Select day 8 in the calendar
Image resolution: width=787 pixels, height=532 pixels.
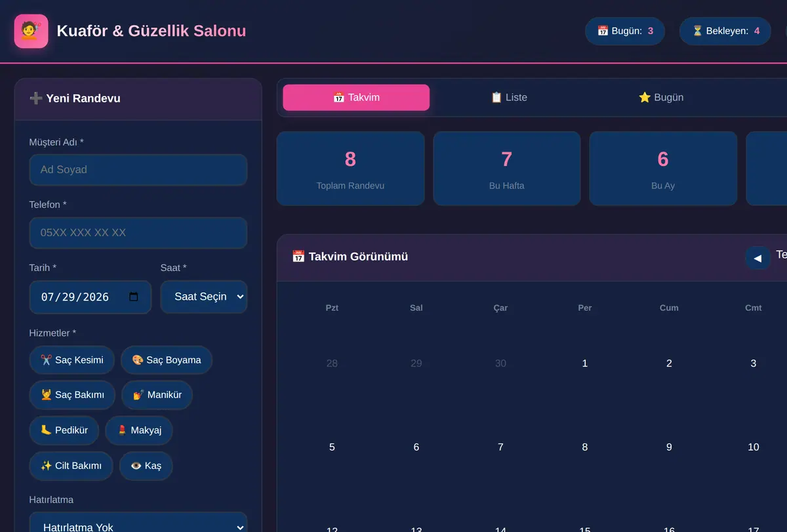coord(585,447)
